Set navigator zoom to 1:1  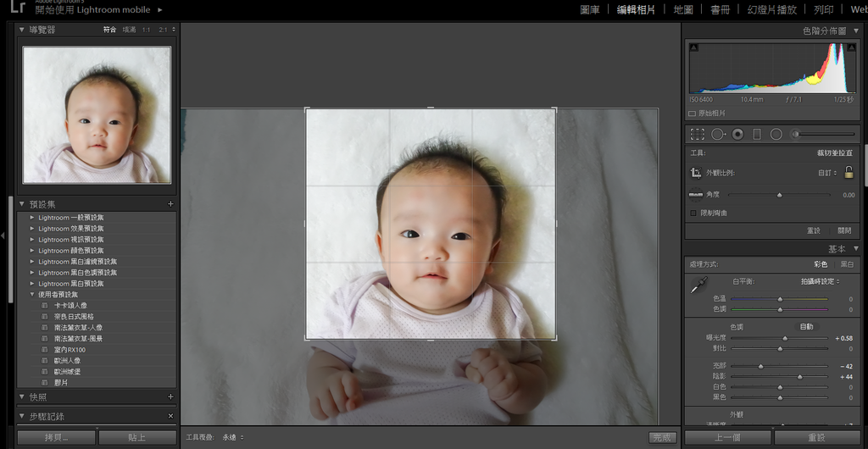click(x=146, y=30)
